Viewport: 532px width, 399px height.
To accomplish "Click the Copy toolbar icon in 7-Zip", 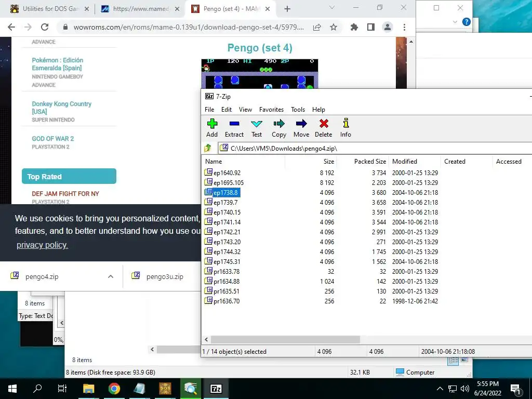I will coord(279,128).
